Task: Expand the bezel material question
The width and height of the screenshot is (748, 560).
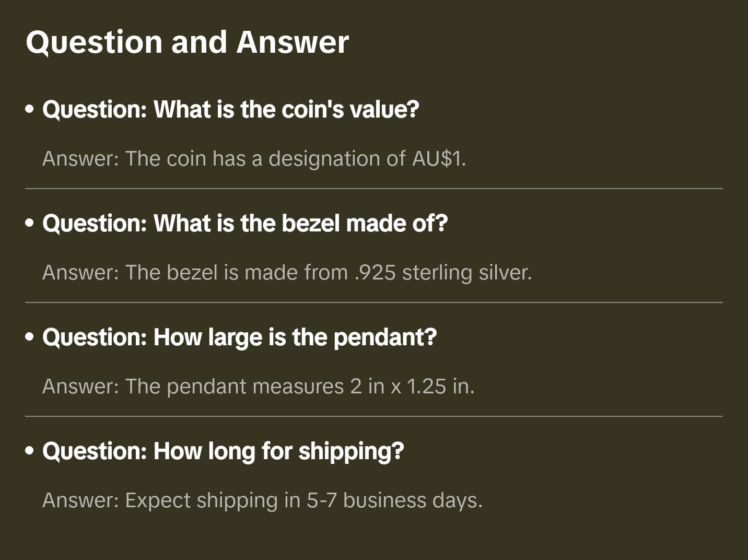Action: pyautogui.click(x=244, y=224)
